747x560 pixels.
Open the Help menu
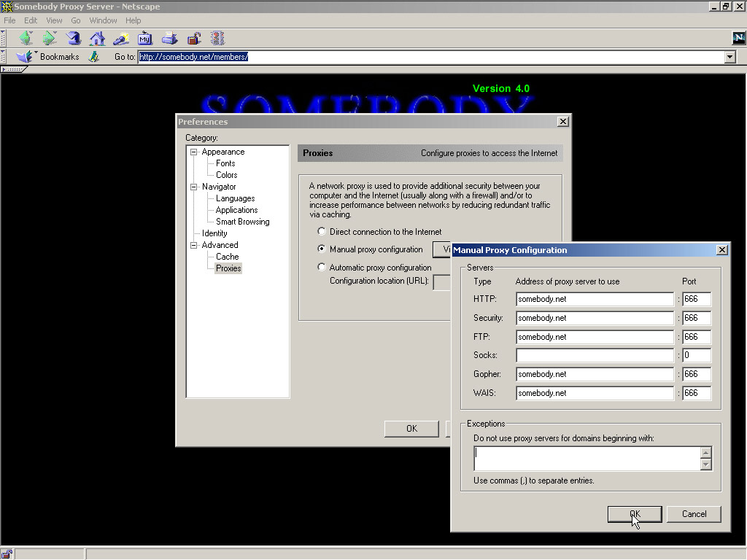pyautogui.click(x=133, y=20)
